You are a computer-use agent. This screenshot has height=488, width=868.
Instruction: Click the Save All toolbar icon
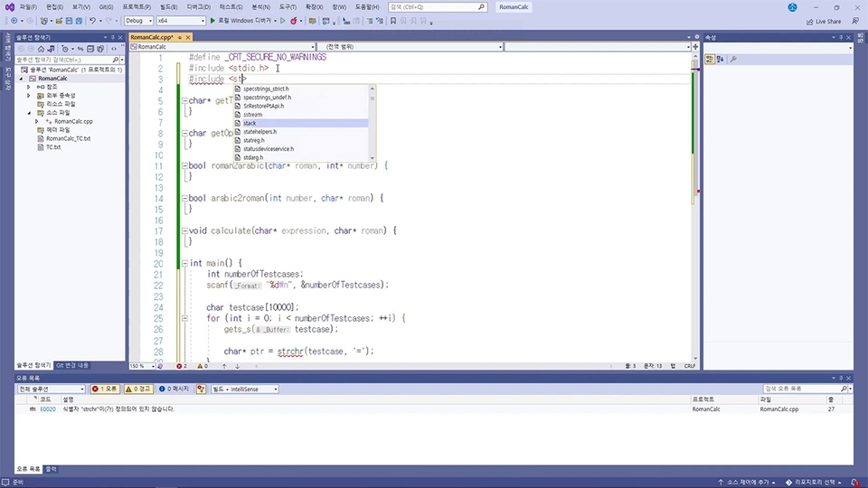click(79, 21)
